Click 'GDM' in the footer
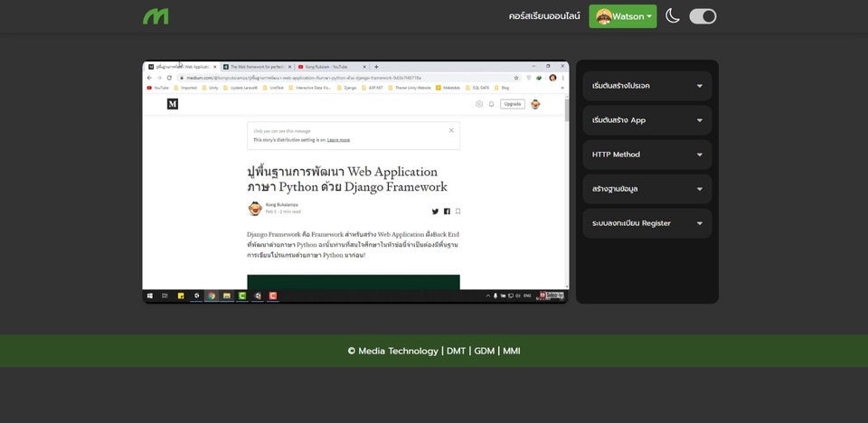The image size is (868, 423). [485, 351]
